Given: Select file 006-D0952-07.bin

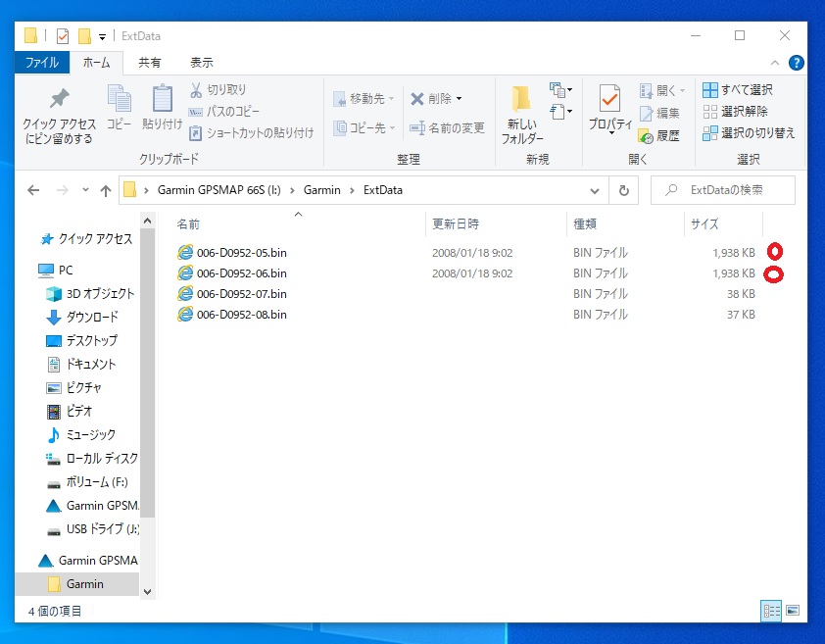Looking at the screenshot, I should tap(241, 294).
